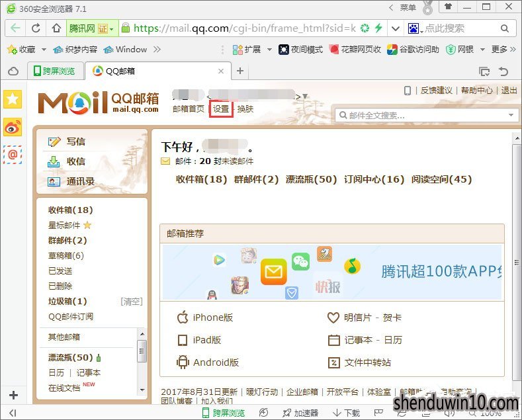Click the lightning speed mode icon
This screenshot has width=522, height=420.
[x=378, y=28]
